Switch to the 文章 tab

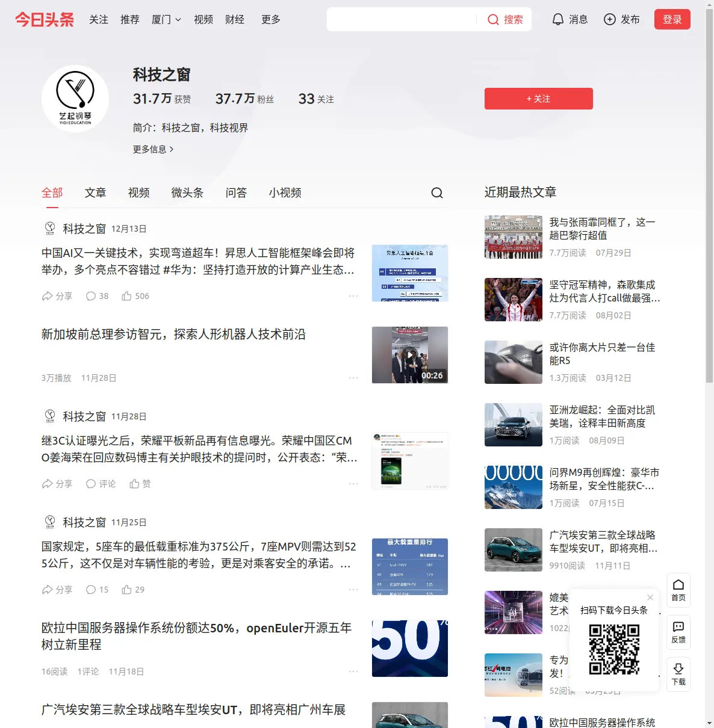96,193
